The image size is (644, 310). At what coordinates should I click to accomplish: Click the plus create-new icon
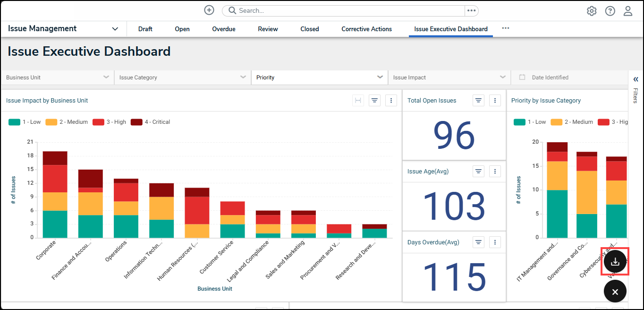pyautogui.click(x=209, y=10)
